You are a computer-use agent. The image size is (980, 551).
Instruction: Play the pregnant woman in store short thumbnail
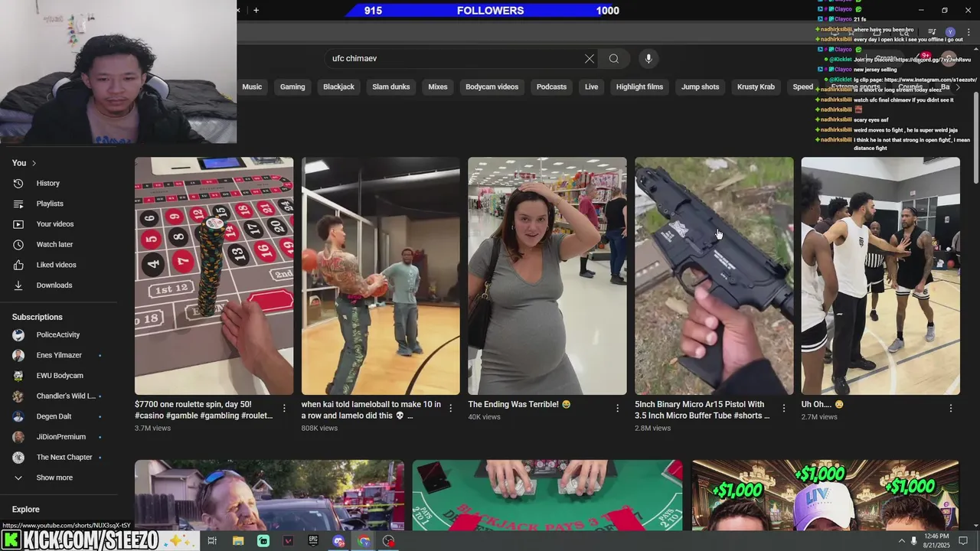(547, 276)
